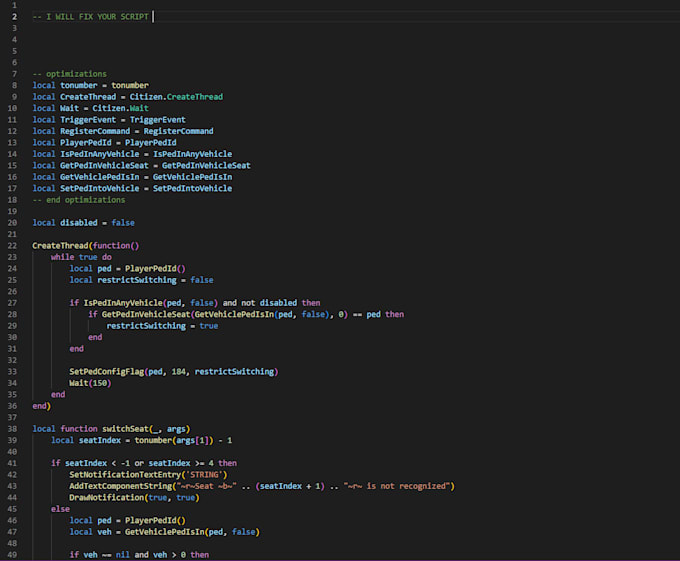This screenshot has width=680, height=561.
Task: Click line number 22 in the gutter
Action: (15, 245)
